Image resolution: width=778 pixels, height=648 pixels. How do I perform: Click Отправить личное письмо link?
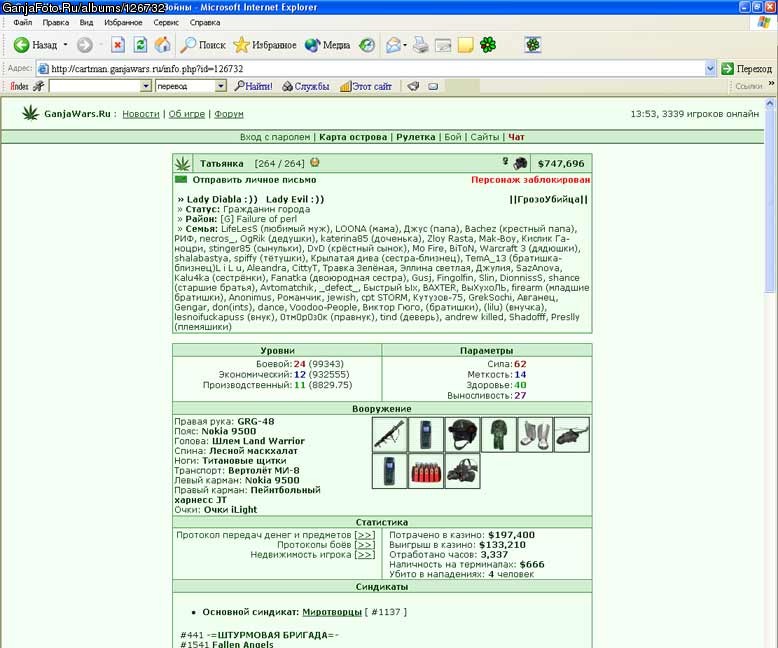(x=255, y=180)
